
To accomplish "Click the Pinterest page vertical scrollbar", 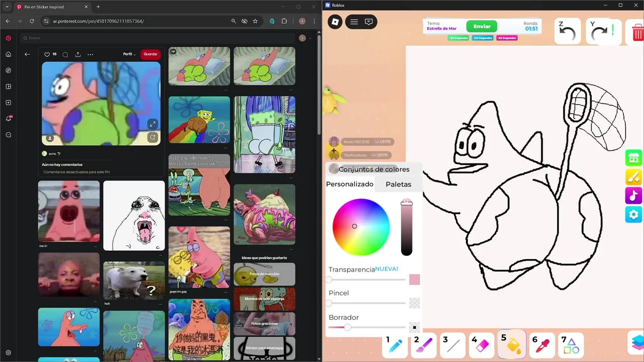I will point(319,84).
